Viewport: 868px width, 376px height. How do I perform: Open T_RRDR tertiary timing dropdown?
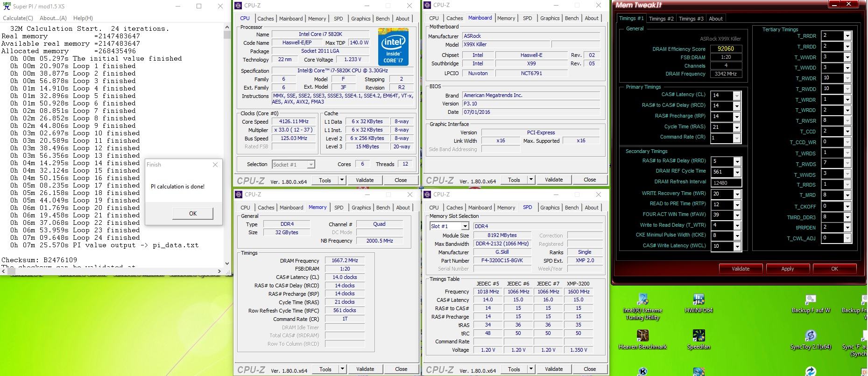847,36
